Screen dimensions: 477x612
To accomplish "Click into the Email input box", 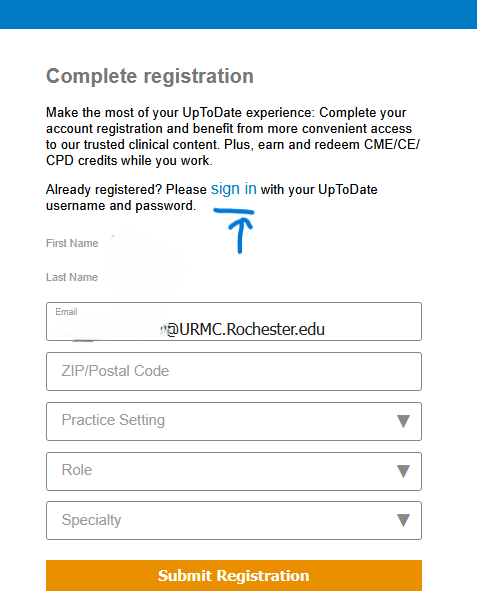I will point(234,322).
